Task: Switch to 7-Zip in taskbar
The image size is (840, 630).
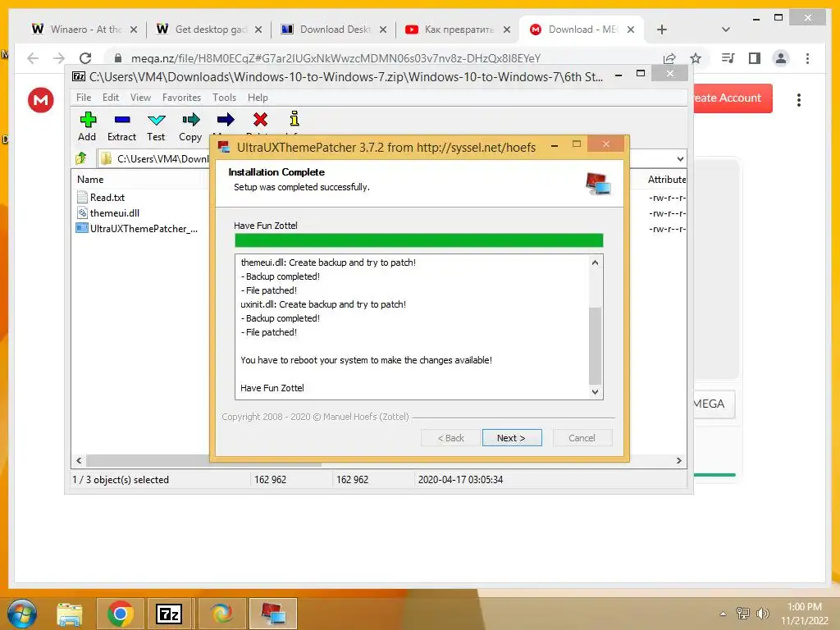Action: click(169, 614)
